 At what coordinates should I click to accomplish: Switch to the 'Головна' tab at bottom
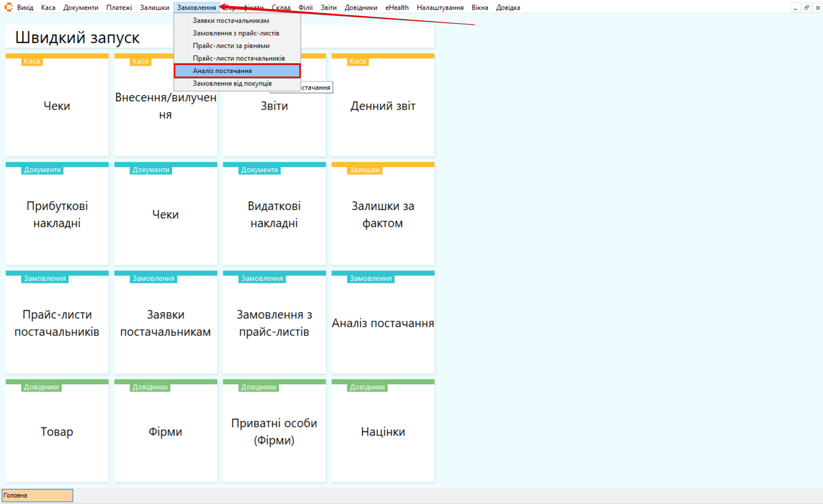pos(37,495)
